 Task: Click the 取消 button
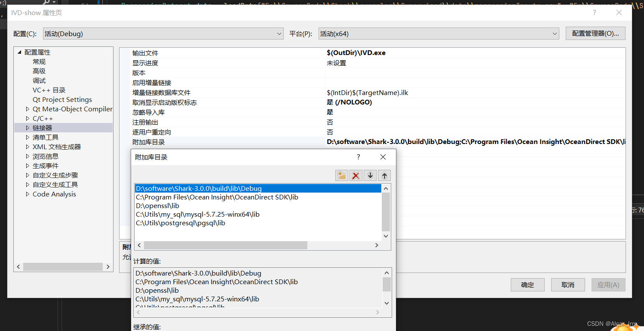568,285
